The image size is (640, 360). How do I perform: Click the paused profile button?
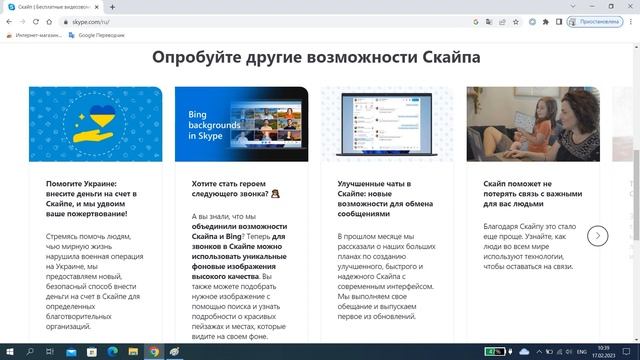(595, 22)
